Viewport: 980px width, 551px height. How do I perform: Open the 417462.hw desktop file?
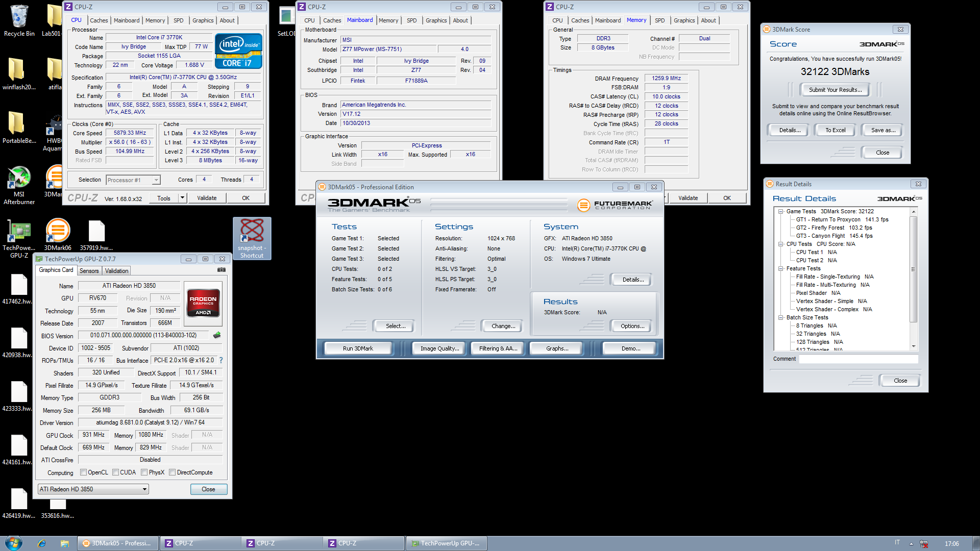coord(19,289)
